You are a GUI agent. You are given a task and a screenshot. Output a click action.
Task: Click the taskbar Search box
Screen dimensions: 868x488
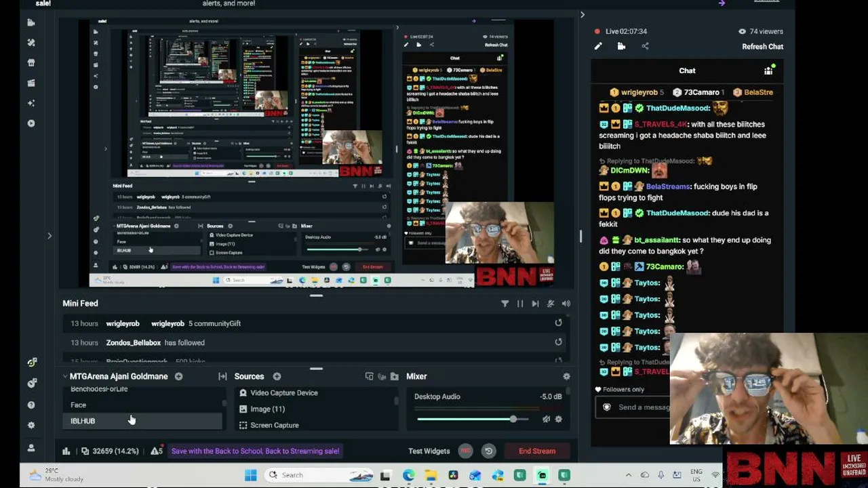tap(317, 475)
